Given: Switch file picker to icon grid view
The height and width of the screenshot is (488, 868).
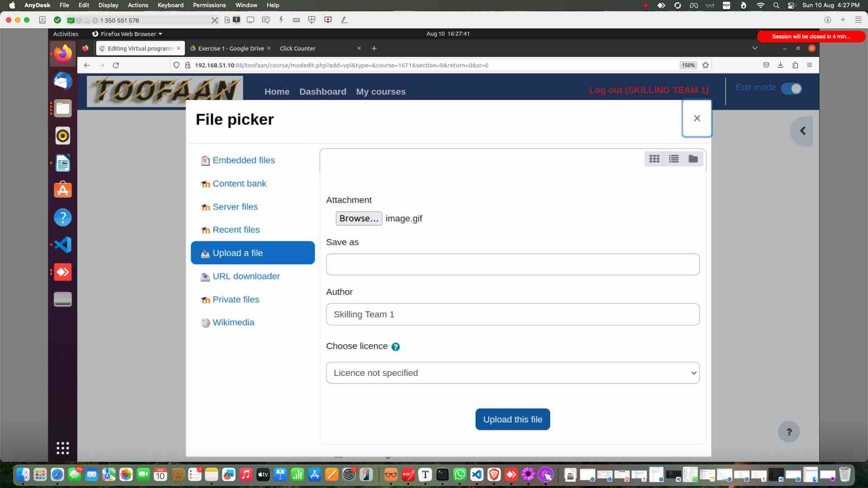Looking at the screenshot, I should pyautogui.click(x=654, y=159).
